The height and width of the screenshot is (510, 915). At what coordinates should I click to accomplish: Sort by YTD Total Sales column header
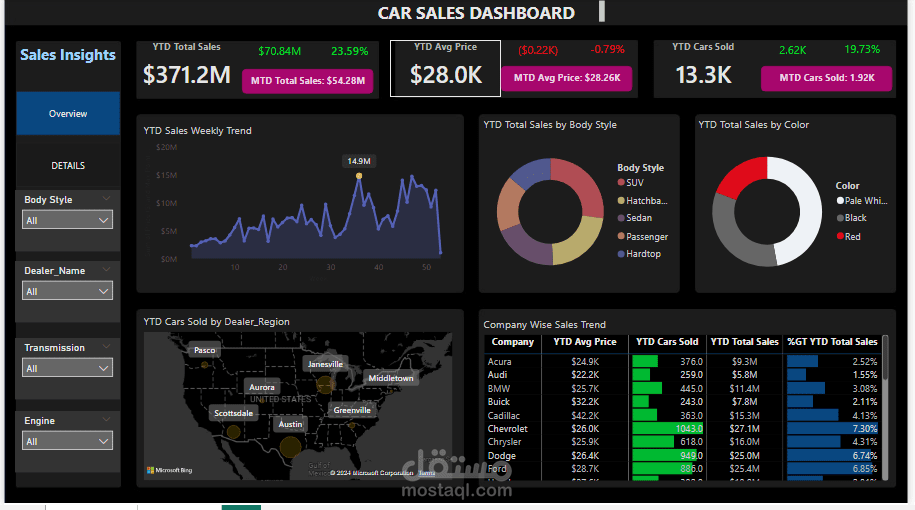point(744,342)
